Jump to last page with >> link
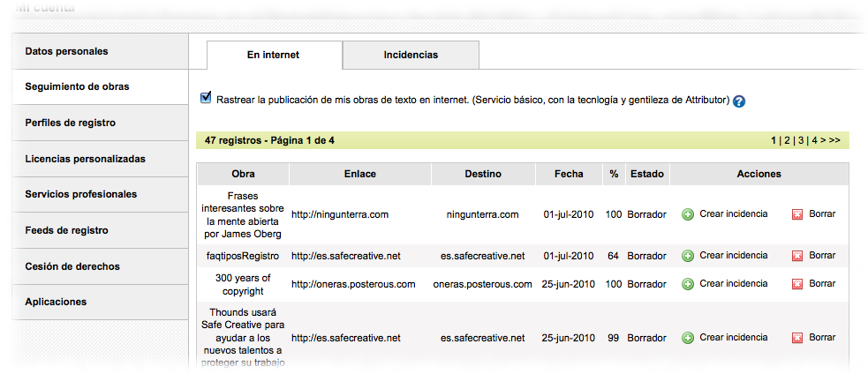 point(834,140)
